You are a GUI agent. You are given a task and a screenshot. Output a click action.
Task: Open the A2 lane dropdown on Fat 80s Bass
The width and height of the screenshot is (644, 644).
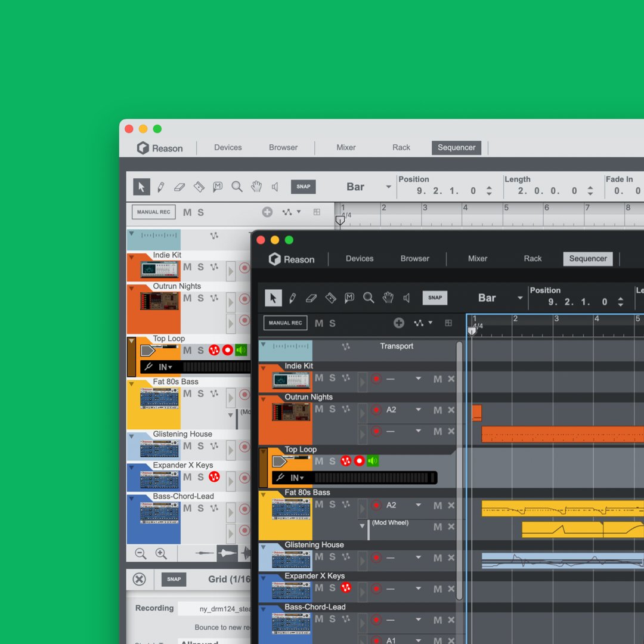tap(418, 505)
